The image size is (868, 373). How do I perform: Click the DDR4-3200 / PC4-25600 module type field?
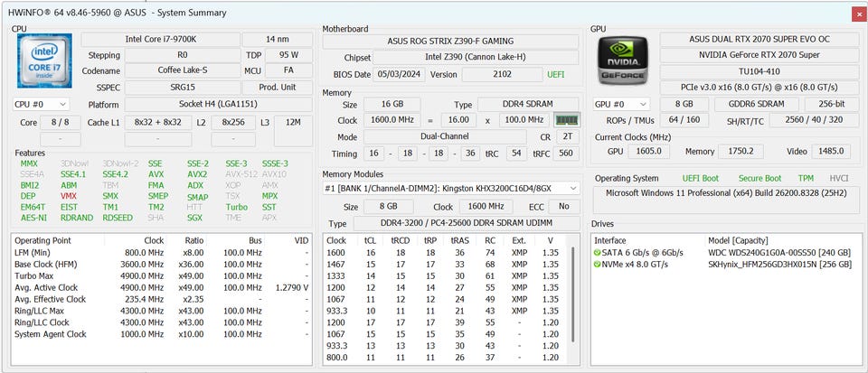[467, 223]
